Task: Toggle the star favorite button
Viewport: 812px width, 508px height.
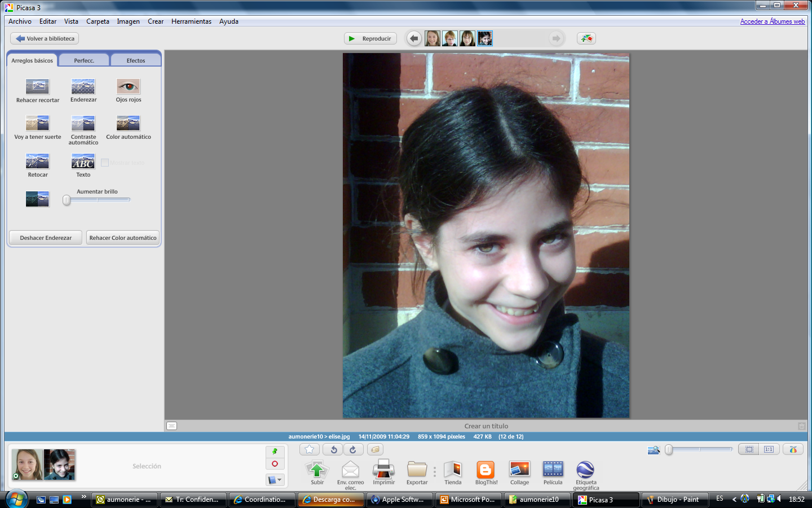Action: coord(310,449)
